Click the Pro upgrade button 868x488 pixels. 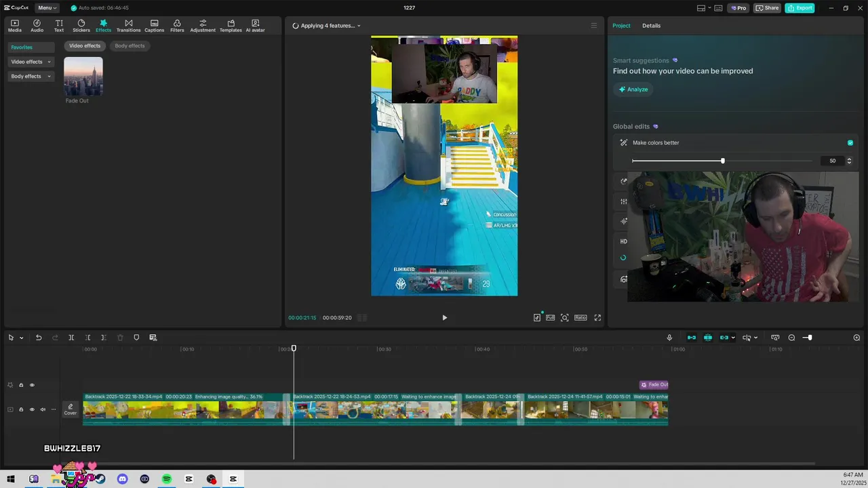[x=738, y=8]
